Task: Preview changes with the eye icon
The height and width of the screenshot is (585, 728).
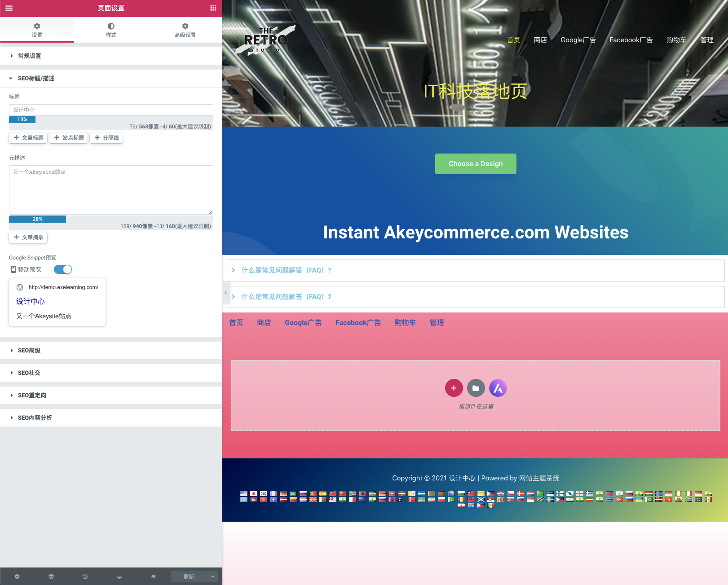Action: 154,576
